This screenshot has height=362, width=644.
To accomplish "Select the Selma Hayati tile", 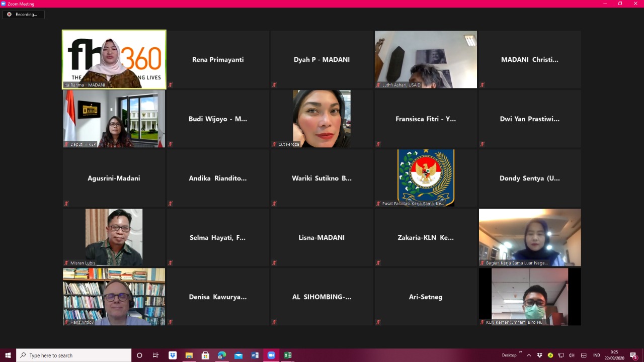I will coord(218,237).
